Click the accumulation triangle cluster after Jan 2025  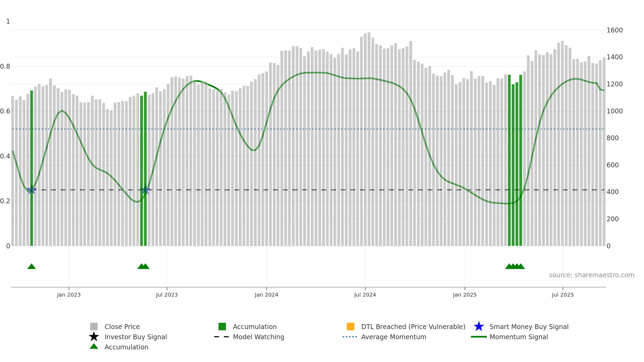[x=515, y=266]
